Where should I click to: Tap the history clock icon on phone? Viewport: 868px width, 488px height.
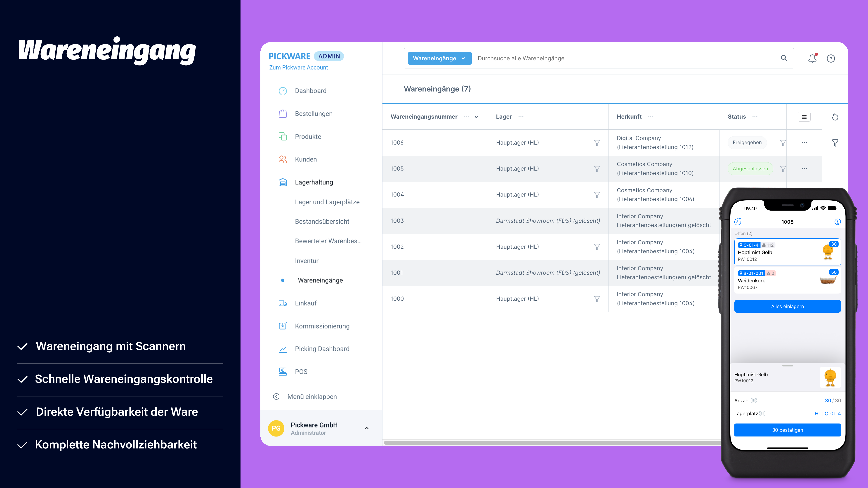[x=738, y=222]
